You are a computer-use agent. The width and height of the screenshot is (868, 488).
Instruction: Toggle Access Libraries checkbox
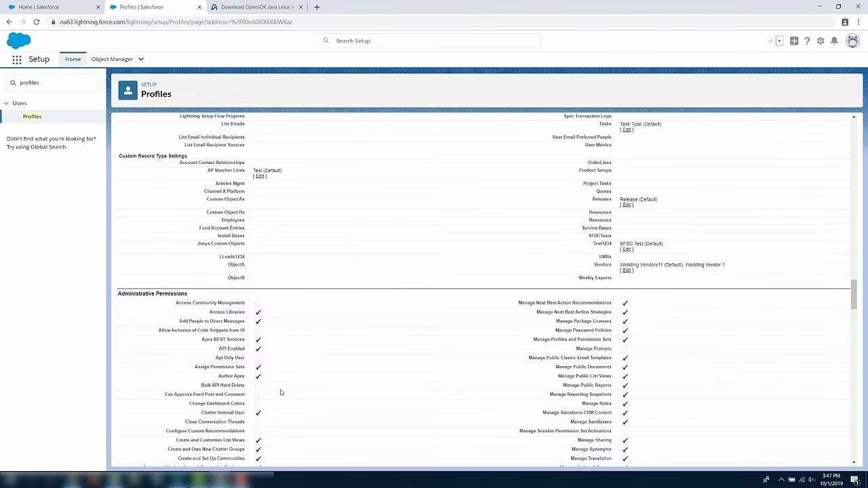click(258, 312)
